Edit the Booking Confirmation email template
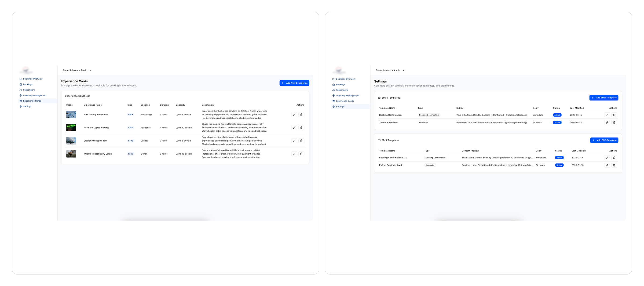The image size is (644, 286). click(607, 115)
